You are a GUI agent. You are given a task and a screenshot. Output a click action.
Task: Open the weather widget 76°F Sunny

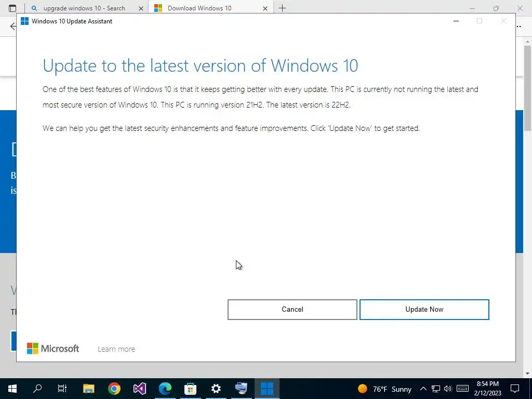pos(384,389)
